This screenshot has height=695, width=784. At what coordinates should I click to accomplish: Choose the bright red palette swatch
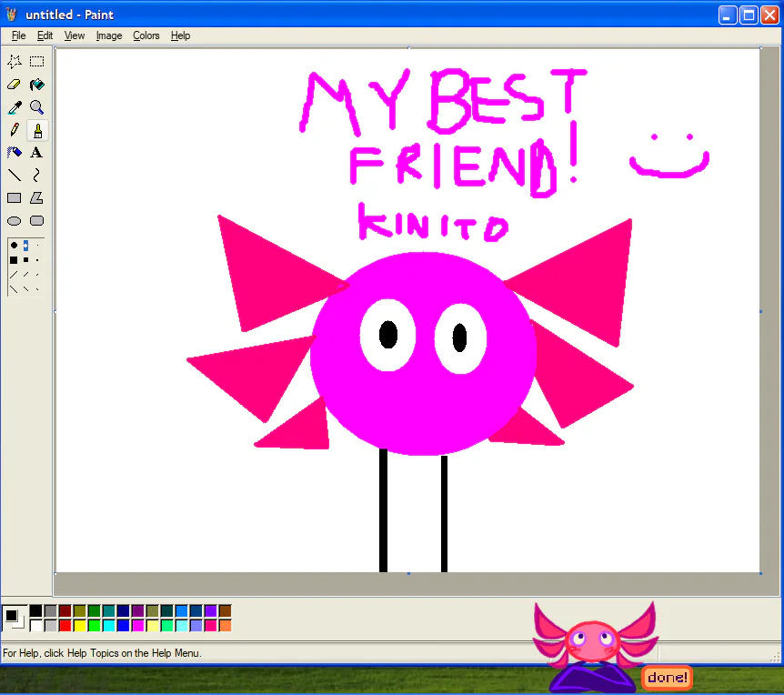65,626
